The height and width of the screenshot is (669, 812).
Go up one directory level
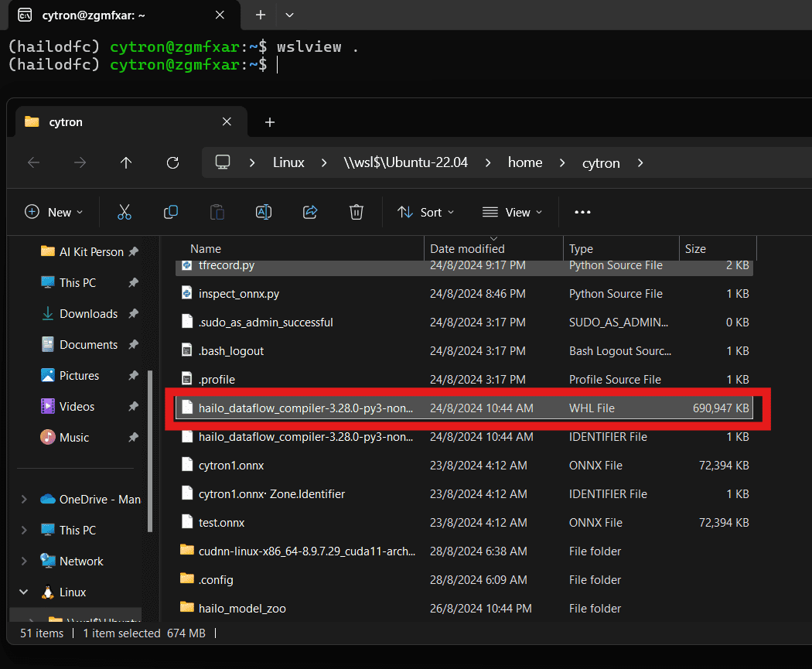[126, 162]
